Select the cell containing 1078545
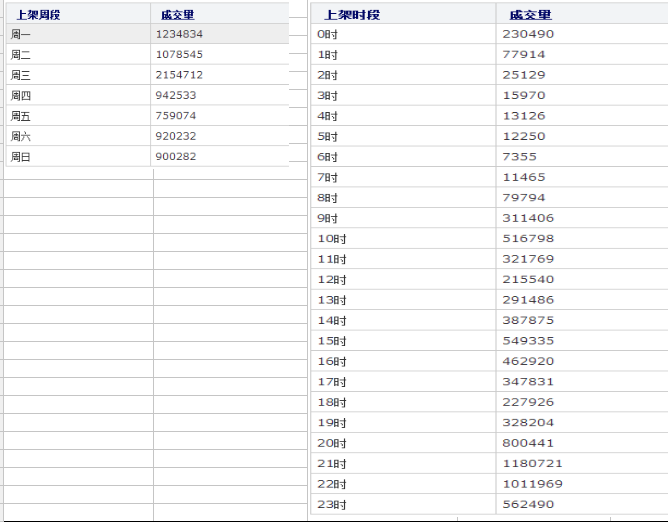Image resolution: width=668 pixels, height=522 pixels. 179,55
